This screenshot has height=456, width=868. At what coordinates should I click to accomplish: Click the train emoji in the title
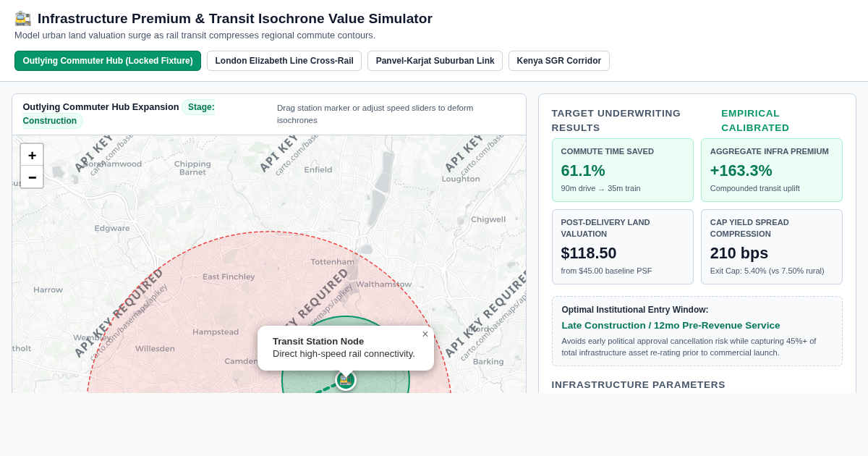[x=23, y=19]
